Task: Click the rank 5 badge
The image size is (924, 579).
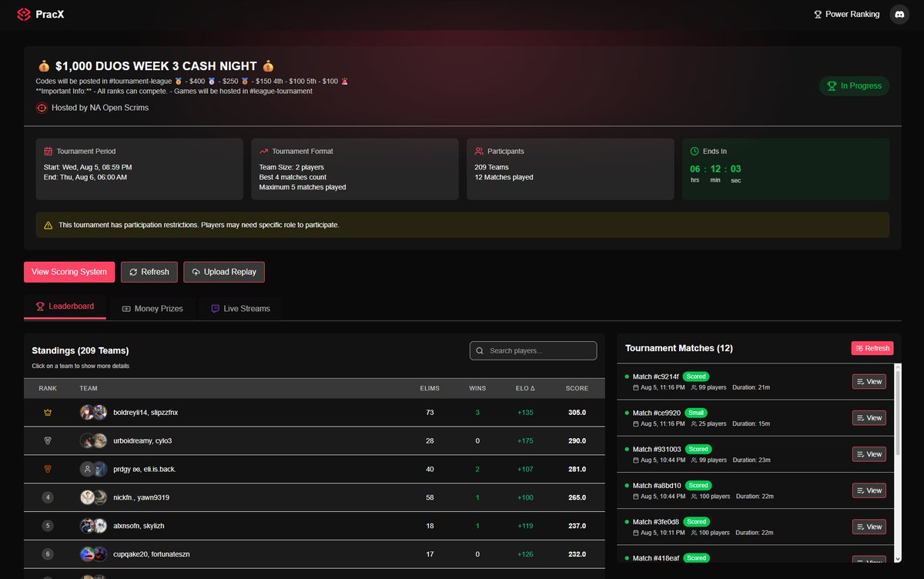Action: click(x=48, y=526)
